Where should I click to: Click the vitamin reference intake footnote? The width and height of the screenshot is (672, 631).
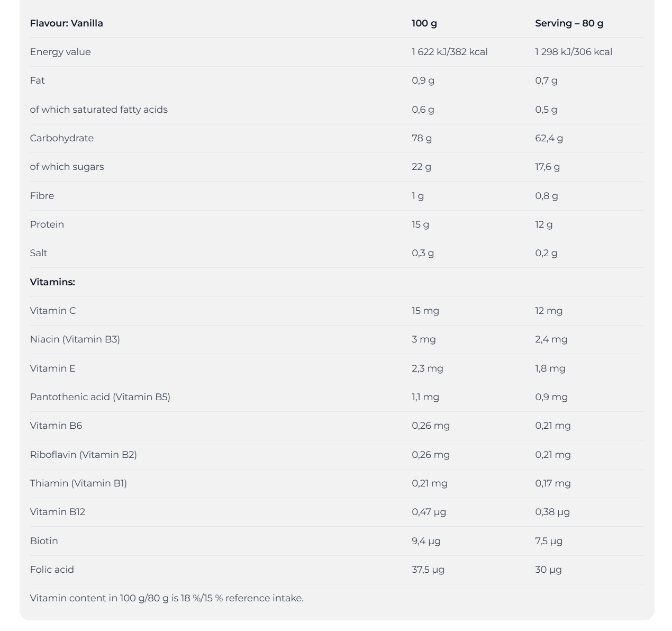[167, 598]
